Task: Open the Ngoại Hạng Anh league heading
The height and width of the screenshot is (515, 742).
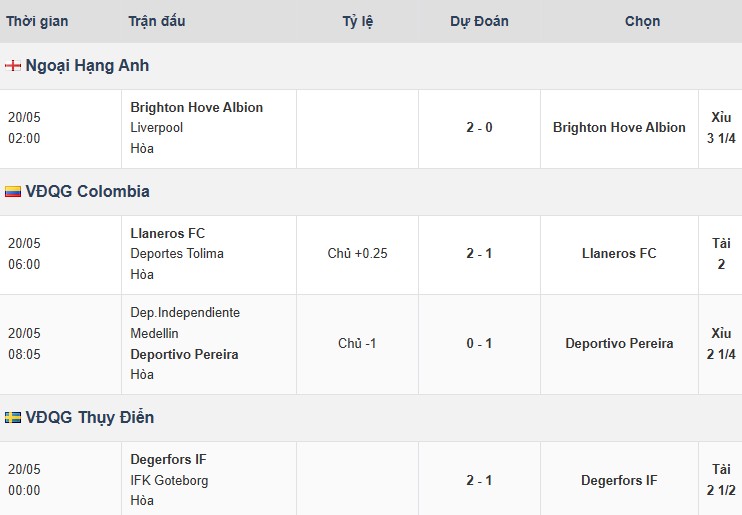Action: click(x=87, y=65)
